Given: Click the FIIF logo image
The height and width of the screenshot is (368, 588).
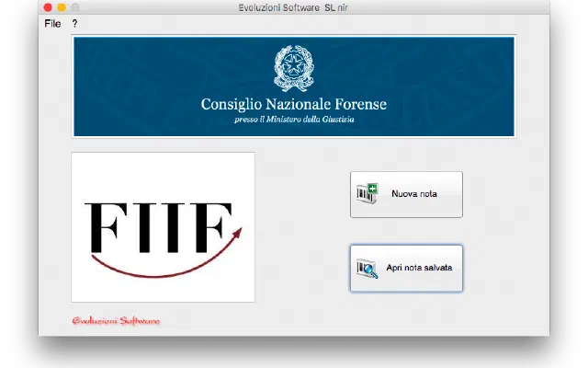Looking at the screenshot, I should tap(164, 227).
